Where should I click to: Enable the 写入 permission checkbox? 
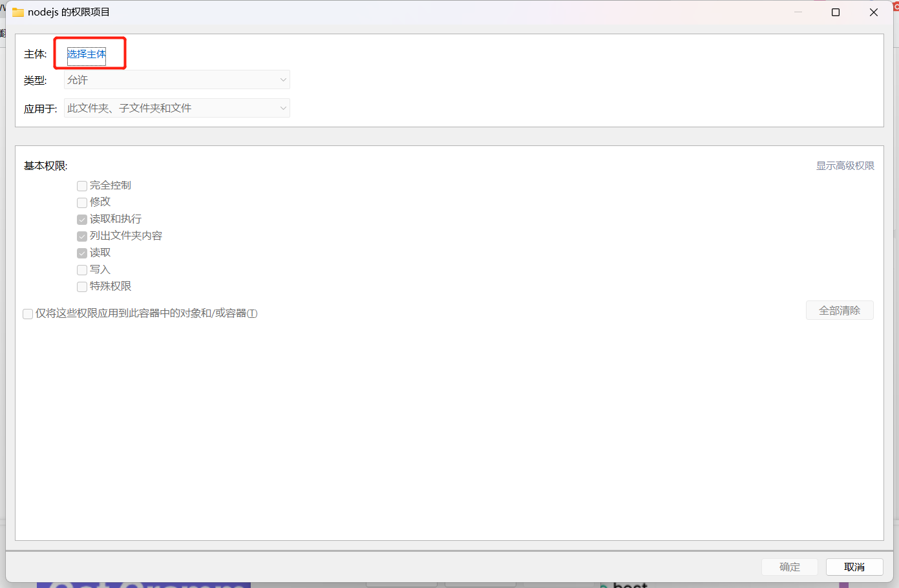[82, 270]
